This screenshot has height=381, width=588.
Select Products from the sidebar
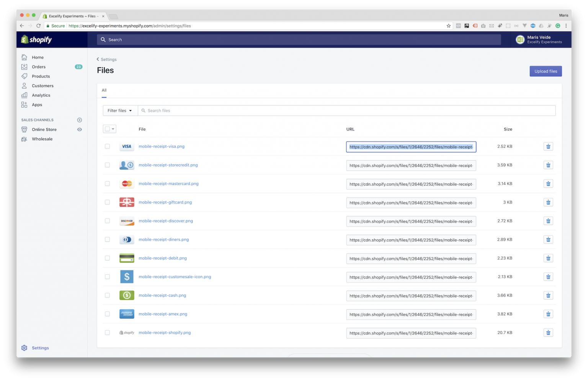[40, 76]
